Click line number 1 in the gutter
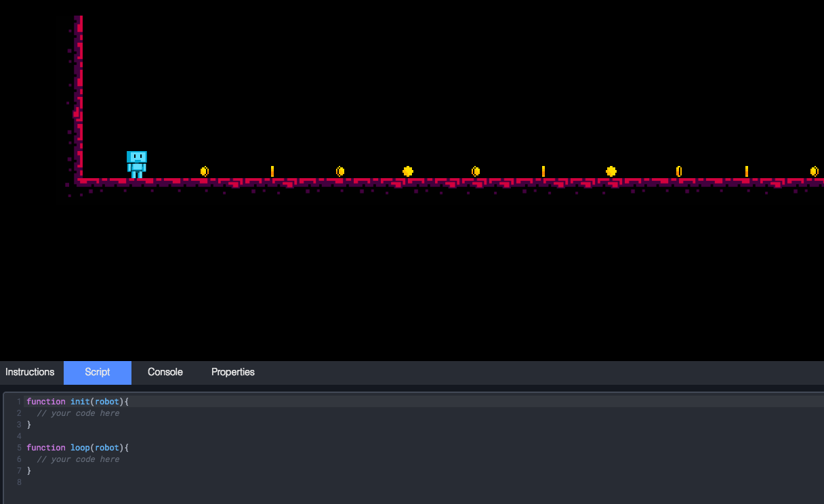 pos(18,401)
